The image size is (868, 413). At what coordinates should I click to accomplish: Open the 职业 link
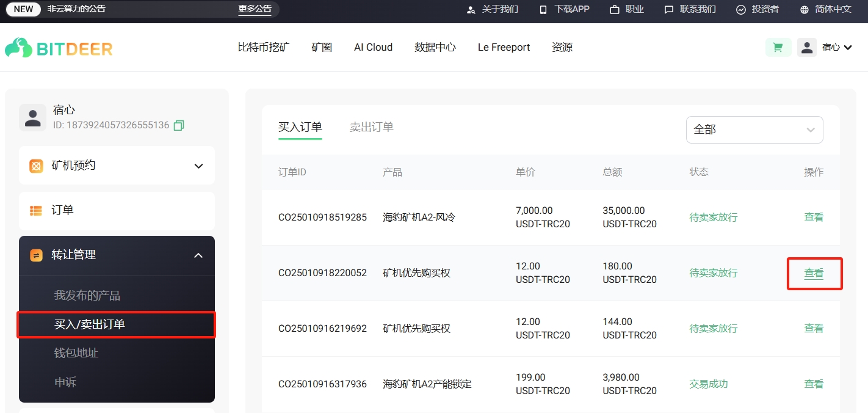[x=635, y=9]
